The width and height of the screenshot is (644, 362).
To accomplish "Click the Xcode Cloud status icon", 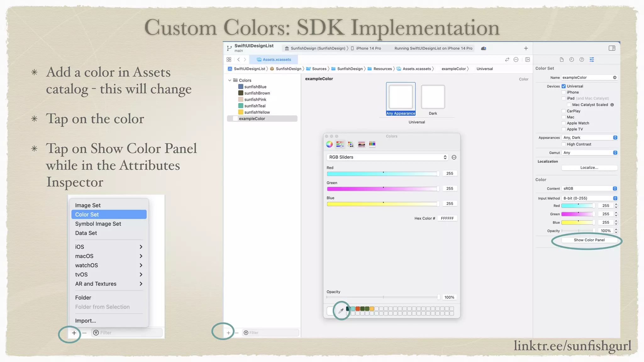I will tap(484, 48).
